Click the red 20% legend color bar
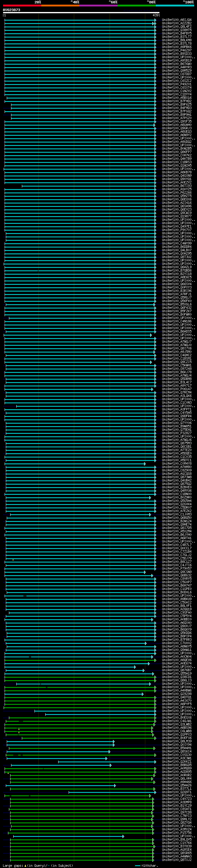Screen dimensions: 197x868 [x=22, y=6]
